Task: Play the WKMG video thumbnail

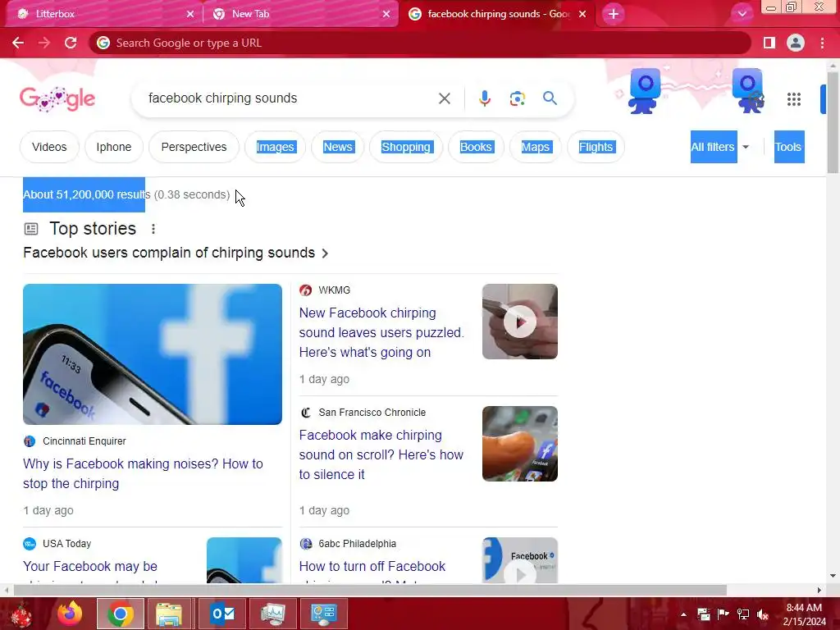Action: 519,322
